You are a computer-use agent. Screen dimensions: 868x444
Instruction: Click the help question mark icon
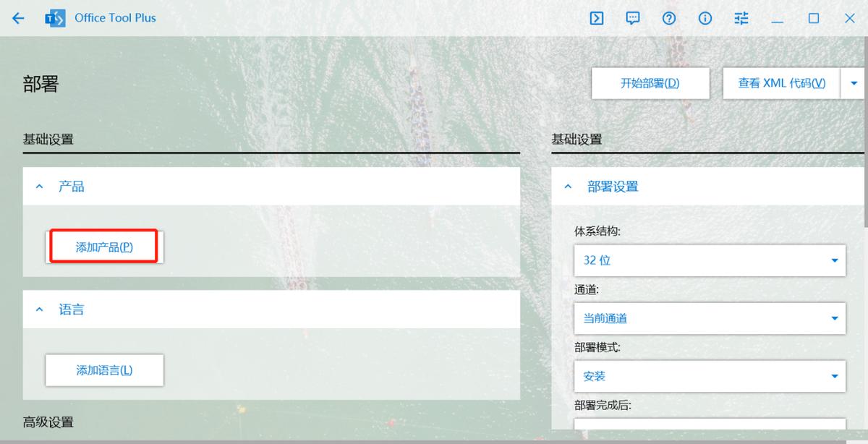(x=668, y=18)
